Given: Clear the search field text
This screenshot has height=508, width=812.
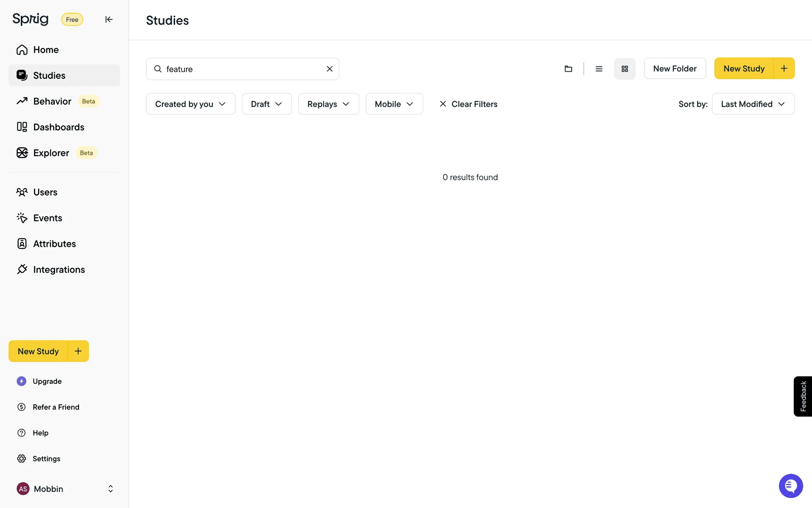Looking at the screenshot, I should pyautogui.click(x=329, y=69).
